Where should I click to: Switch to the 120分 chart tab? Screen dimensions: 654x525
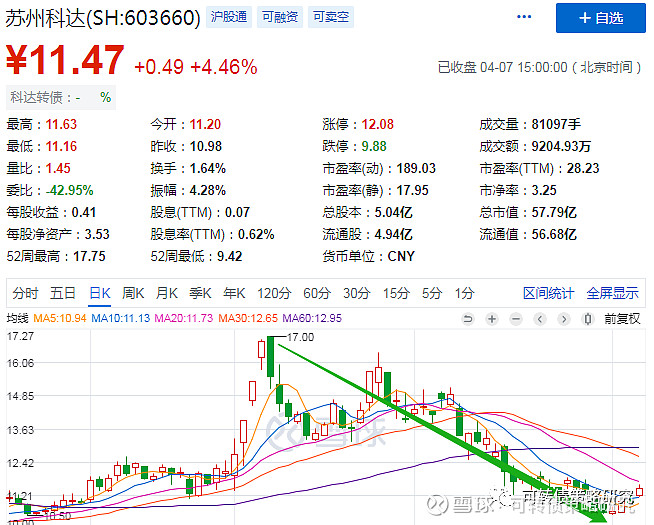click(x=274, y=293)
